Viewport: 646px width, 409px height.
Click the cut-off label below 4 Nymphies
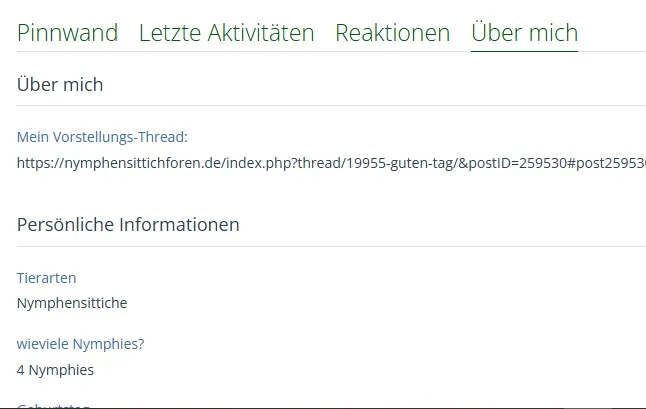click(54, 405)
